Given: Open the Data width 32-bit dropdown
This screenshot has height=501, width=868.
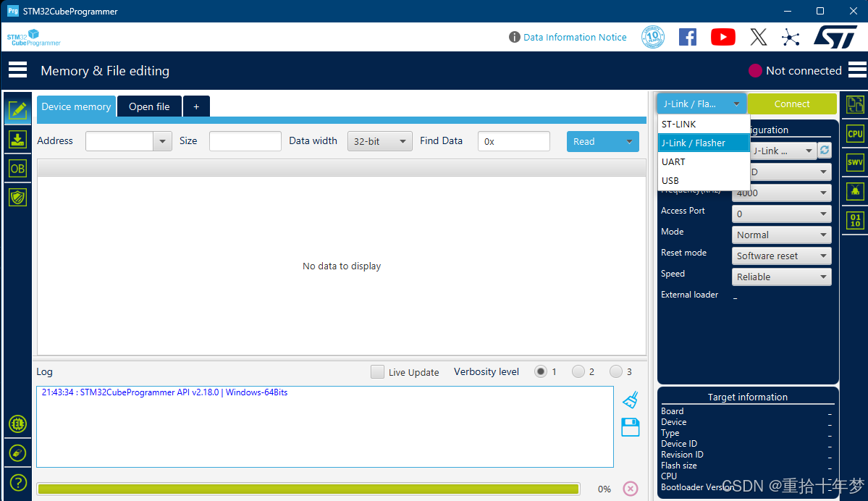Looking at the screenshot, I should pyautogui.click(x=380, y=141).
